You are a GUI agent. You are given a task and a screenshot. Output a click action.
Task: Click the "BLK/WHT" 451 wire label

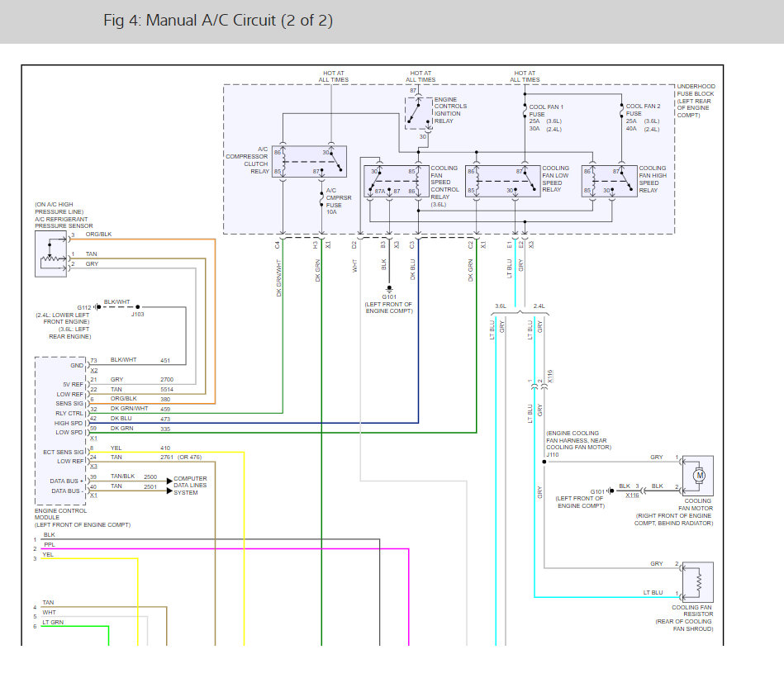[x=123, y=359]
